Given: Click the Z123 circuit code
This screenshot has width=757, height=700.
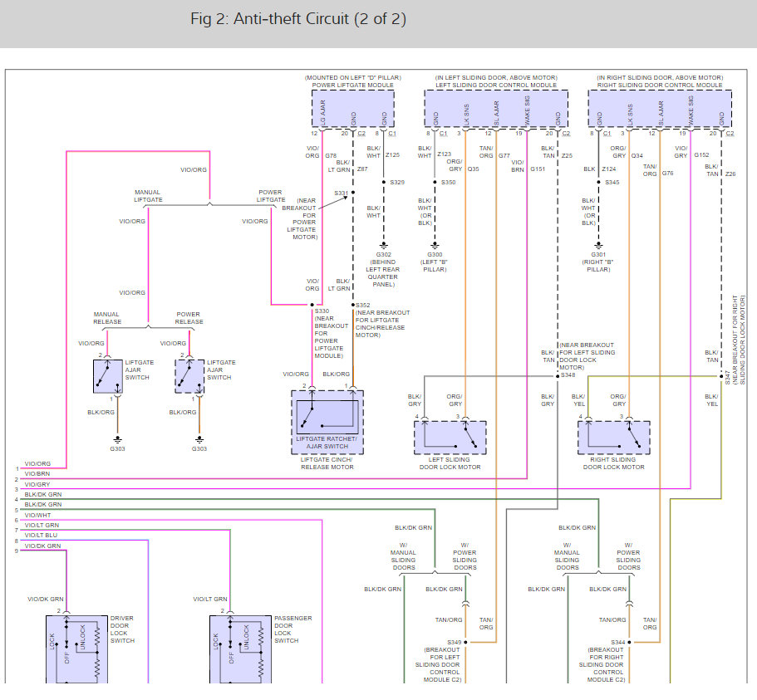Looking at the screenshot, I should pos(445,154).
